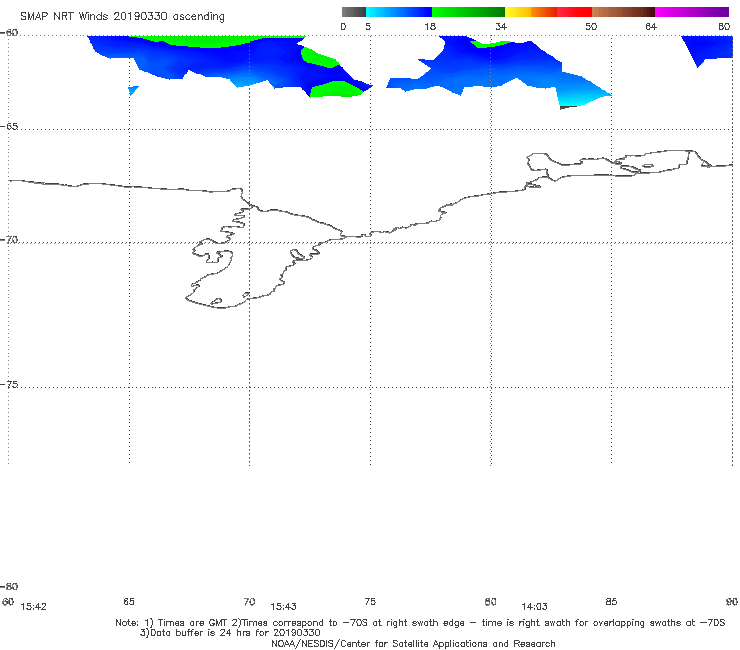Click the longitude axis label '75'
Image resolution: width=740 pixels, height=650 pixels.
tap(370, 601)
